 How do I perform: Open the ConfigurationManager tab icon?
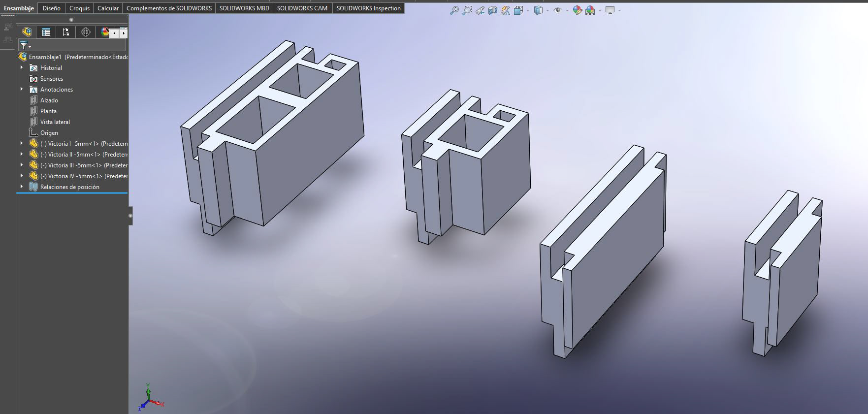[65, 32]
